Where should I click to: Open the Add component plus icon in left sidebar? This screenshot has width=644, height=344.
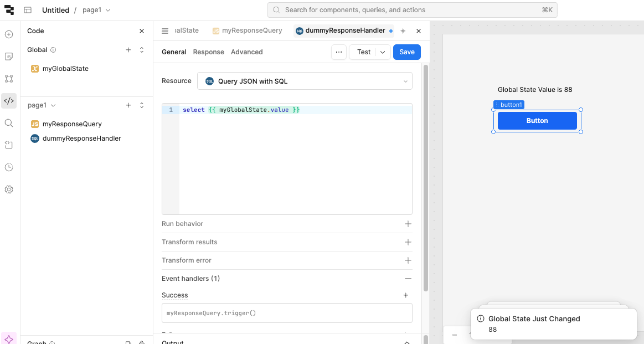(9, 34)
